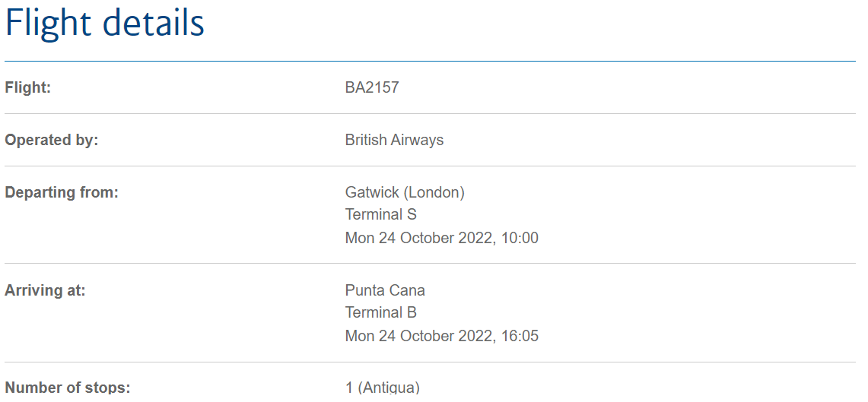This screenshot has height=402, width=868.
Task: Click the Terminal B text
Action: pyautogui.click(x=381, y=312)
